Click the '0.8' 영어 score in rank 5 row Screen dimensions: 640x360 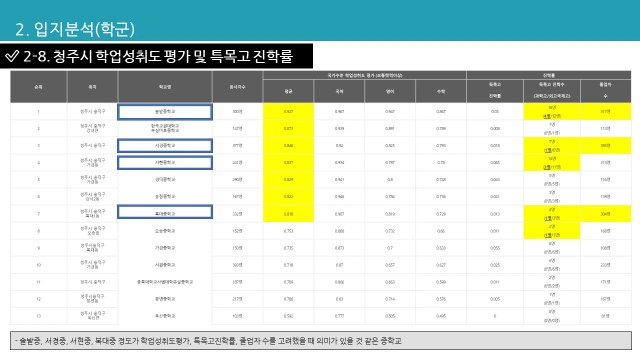(390, 180)
